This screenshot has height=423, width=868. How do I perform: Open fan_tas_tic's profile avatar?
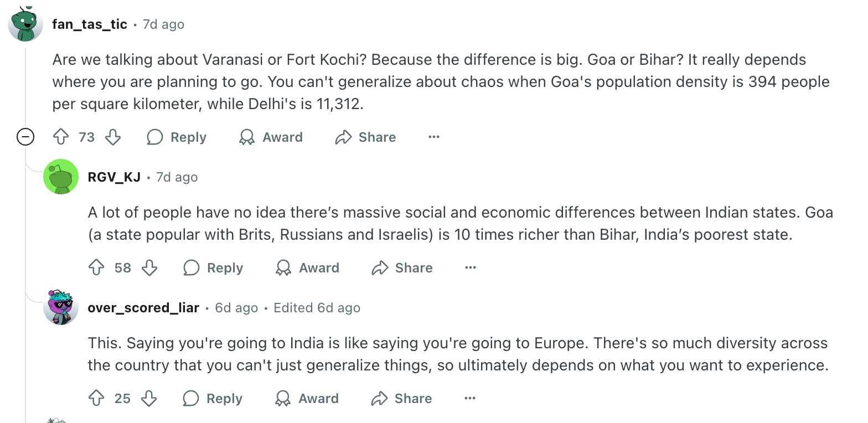point(25,25)
